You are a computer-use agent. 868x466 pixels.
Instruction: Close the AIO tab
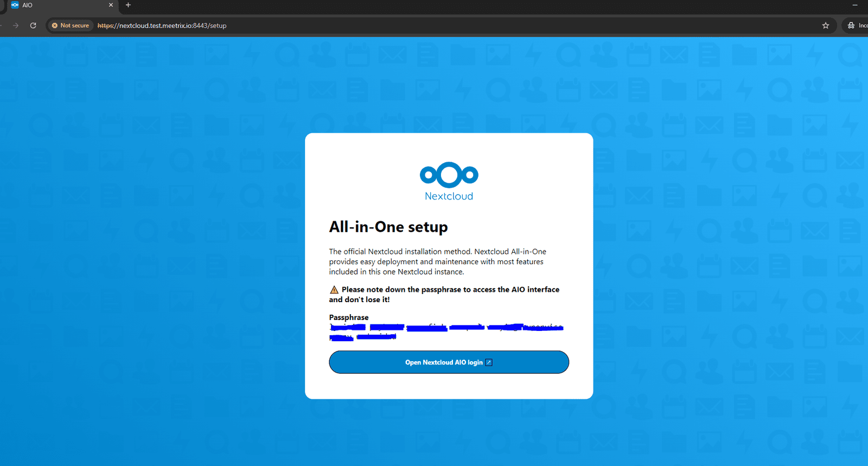[x=111, y=5]
